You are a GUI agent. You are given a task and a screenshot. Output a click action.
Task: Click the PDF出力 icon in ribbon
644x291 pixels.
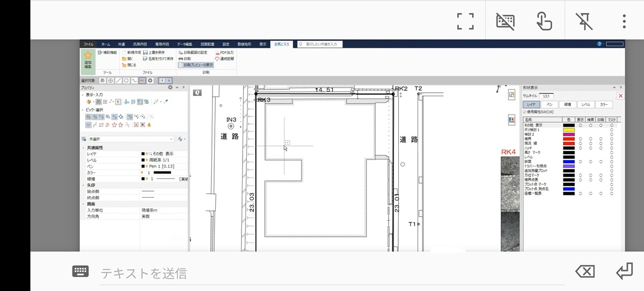217,53
